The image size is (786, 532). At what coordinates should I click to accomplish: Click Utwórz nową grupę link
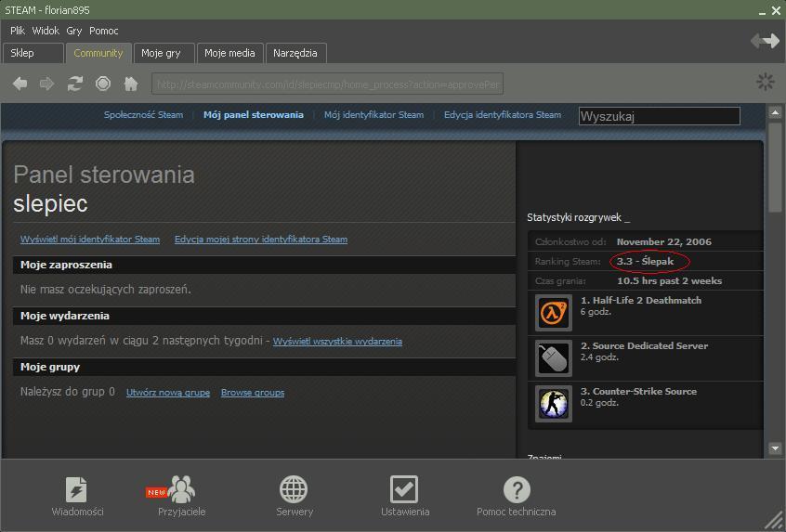[x=168, y=393]
